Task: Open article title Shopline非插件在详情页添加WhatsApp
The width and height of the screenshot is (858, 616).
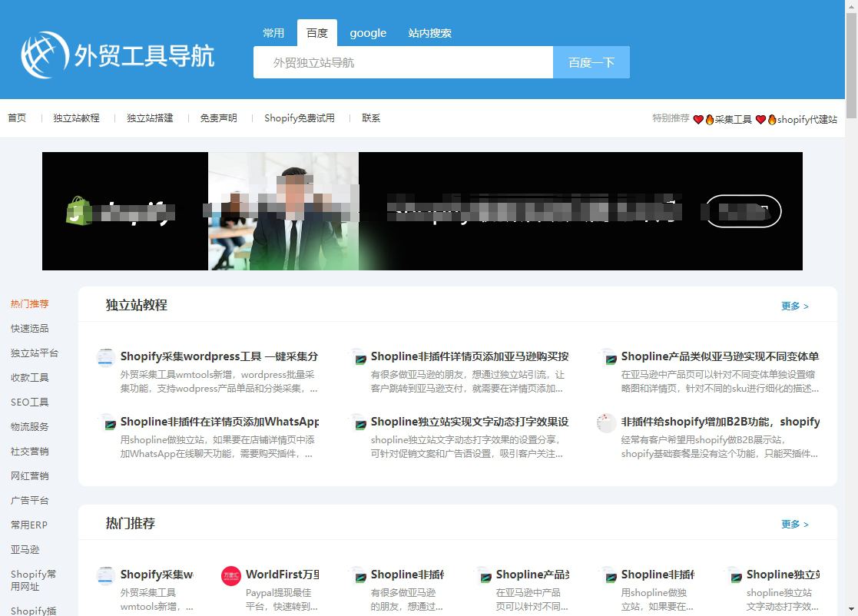Action: point(220,421)
